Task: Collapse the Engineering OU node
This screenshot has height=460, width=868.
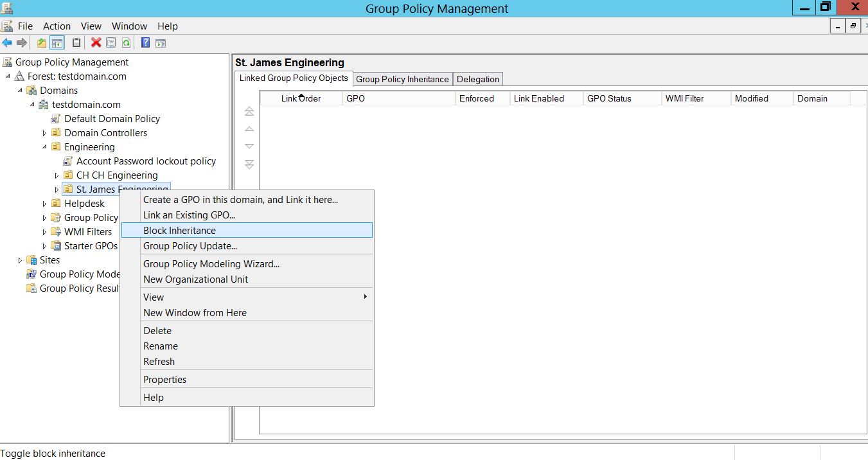Action: tap(45, 147)
